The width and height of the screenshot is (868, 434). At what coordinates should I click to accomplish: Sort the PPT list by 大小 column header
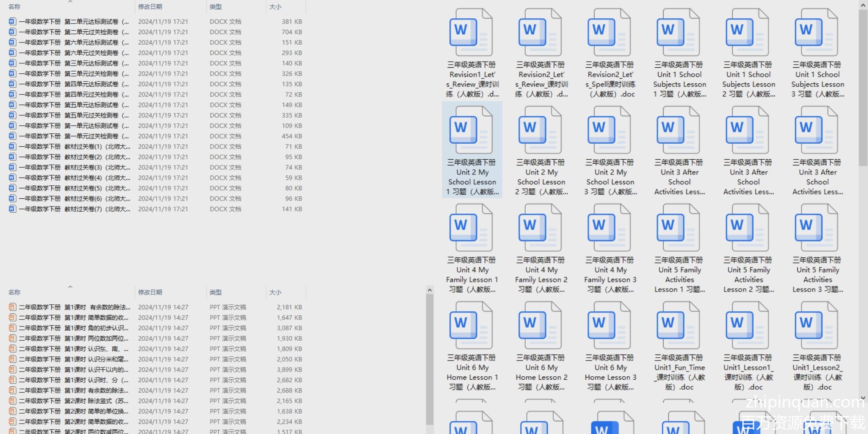275,293
